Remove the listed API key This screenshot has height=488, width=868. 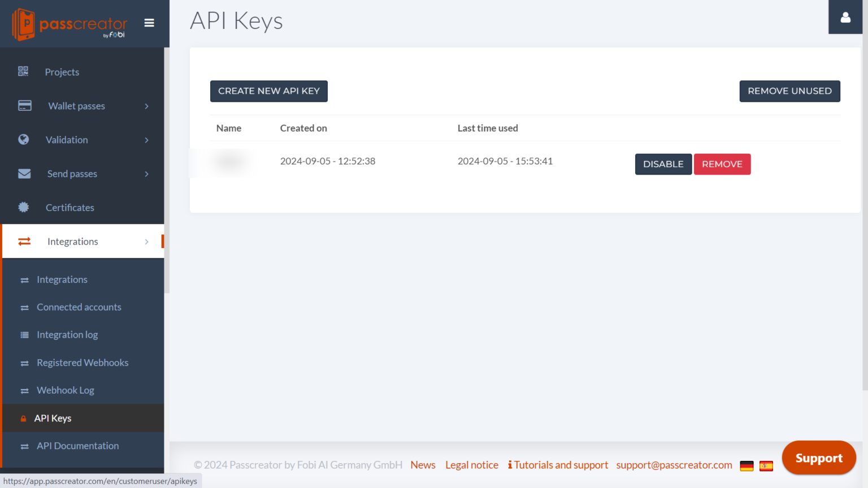tap(722, 164)
